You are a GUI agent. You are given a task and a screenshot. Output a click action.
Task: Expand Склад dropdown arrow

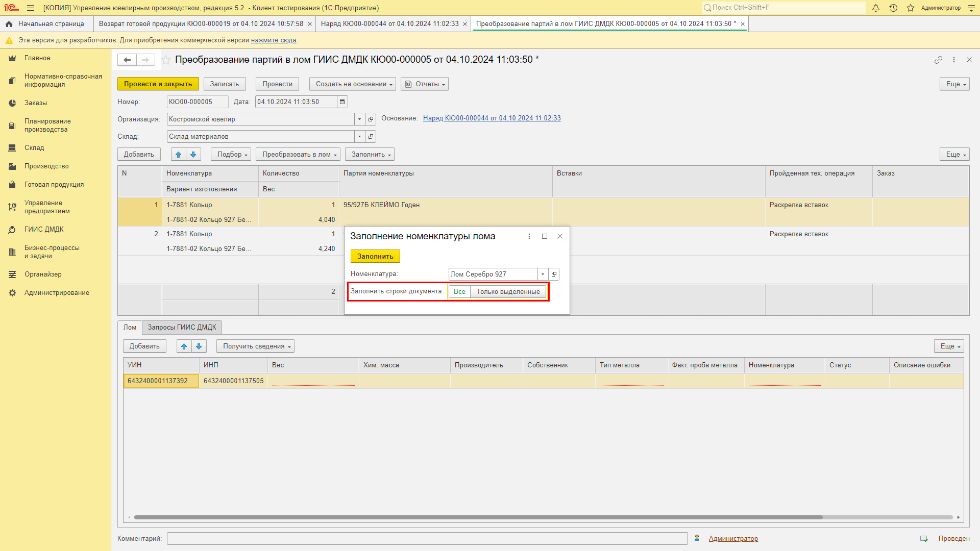click(x=360, y=137)
